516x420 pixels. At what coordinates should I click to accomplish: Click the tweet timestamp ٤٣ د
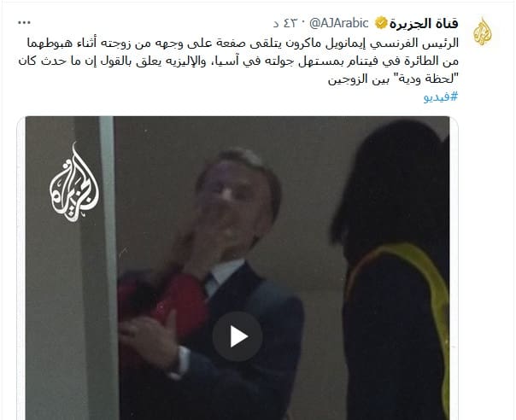(x=285, y=23)
